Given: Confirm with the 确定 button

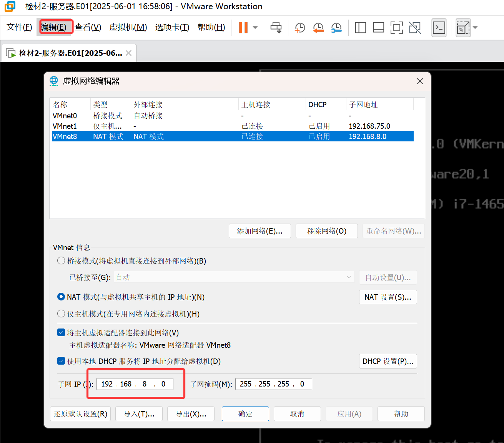Looking at the screenshot, I should click(x=245, y=414).
